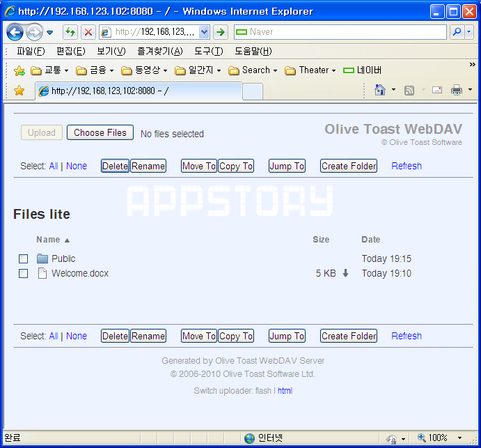The height and width of the screenshot is (448, 481).
Task: Show more favorites bar items chevron
Action: tap(472, 65)
